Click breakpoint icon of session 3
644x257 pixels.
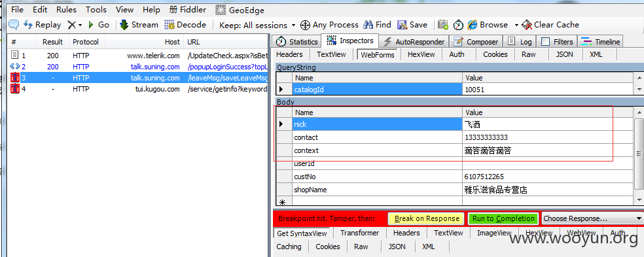coord(15,78)
